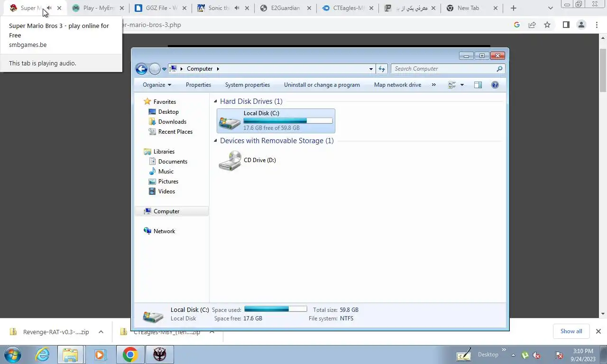Open Windows Media Player from the taskbar
607x364 pixels.
(x=100, y=355)
